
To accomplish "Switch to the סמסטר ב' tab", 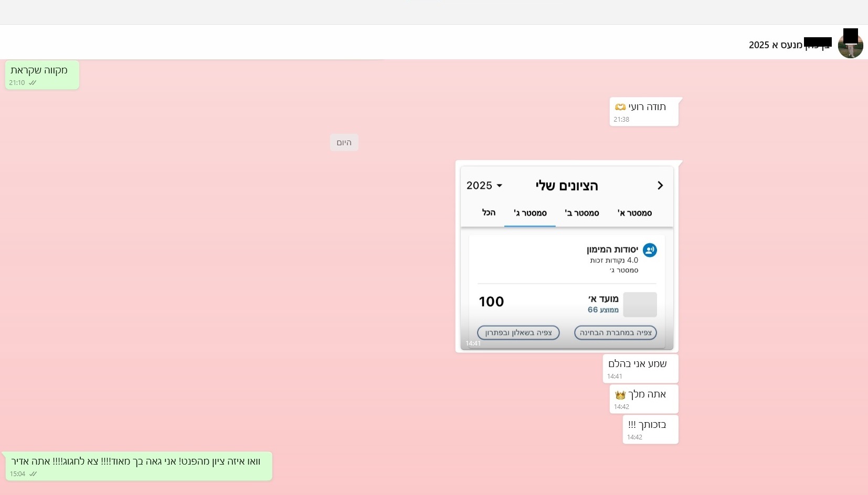I will 581,213.
